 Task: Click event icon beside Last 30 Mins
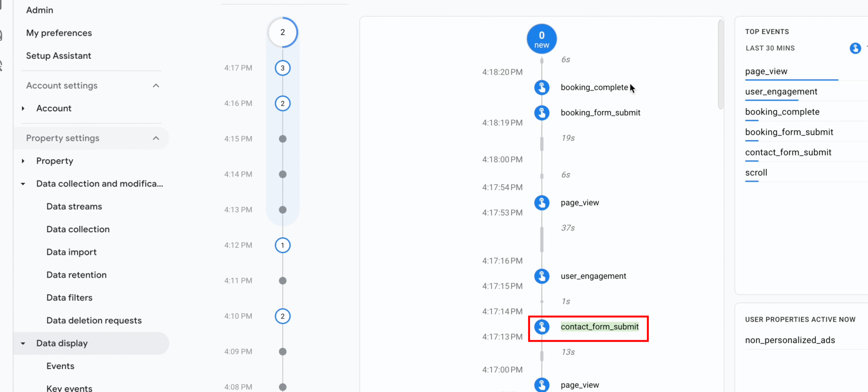point(855,48)
